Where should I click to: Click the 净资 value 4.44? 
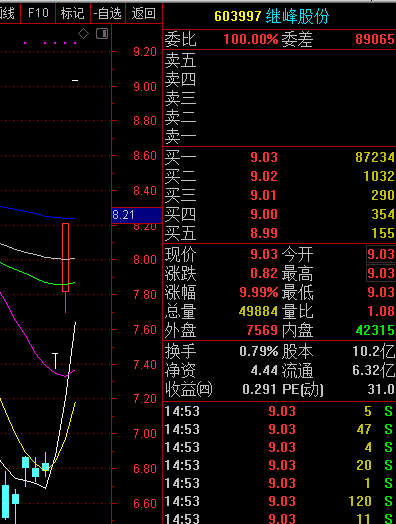[x=264, y=371]
